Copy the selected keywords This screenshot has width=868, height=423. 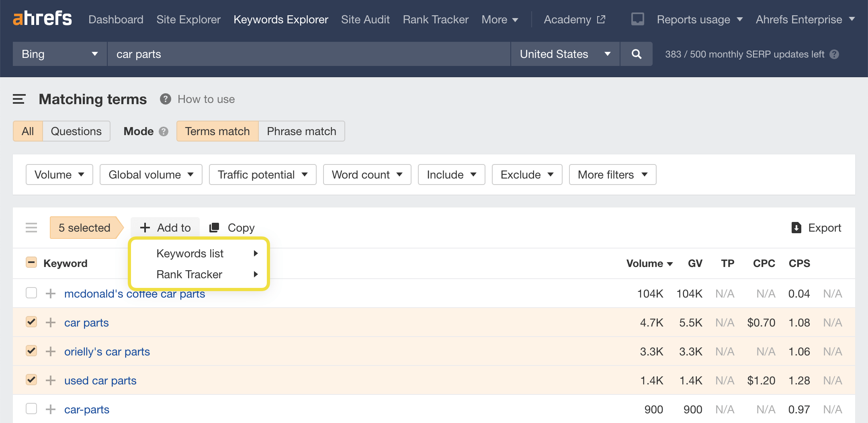point(232,228)
